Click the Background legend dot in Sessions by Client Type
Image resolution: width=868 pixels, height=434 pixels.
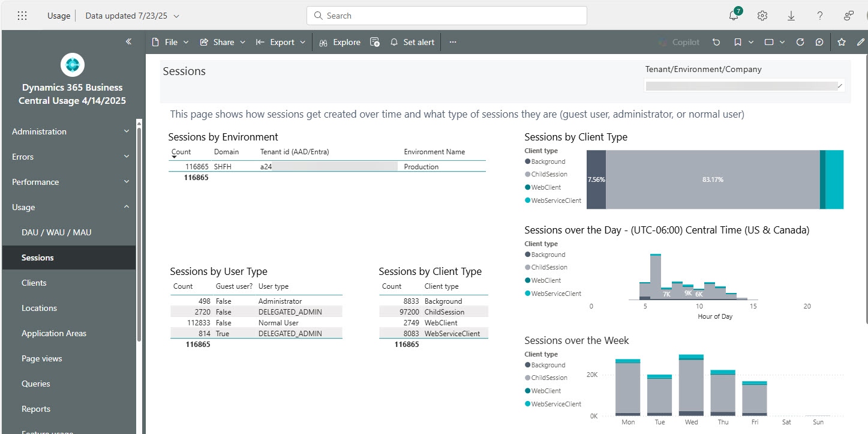[x=528, y=161]
